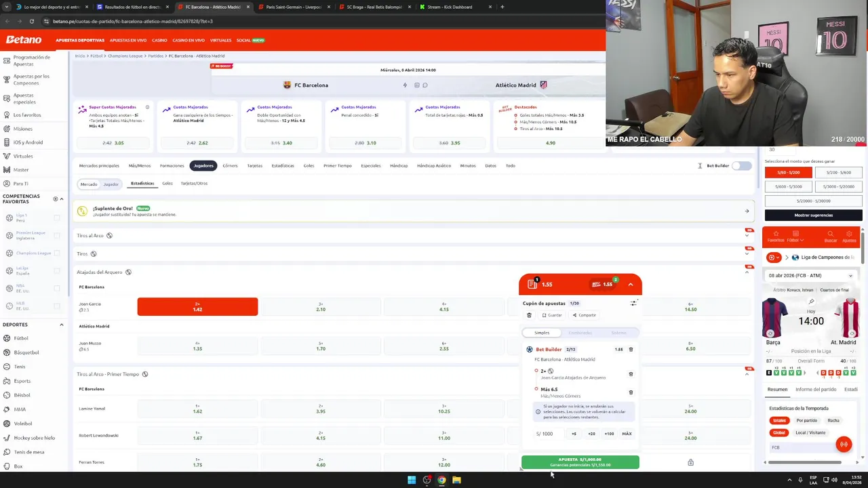The height and width of the screenshot is (488, 868).
Task: Open the MMA glove icon
Action: pos(7,409)
